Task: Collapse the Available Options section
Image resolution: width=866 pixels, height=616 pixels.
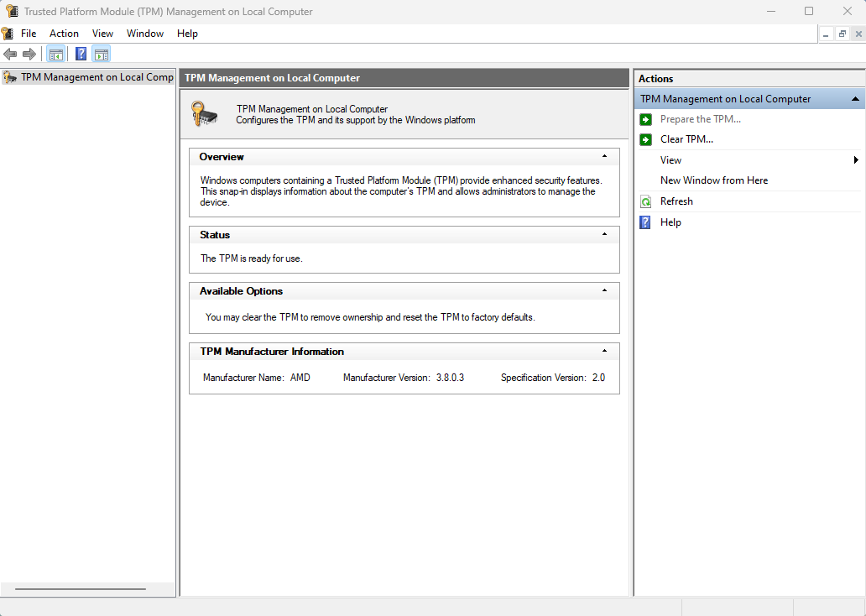Action: [604, 290]
